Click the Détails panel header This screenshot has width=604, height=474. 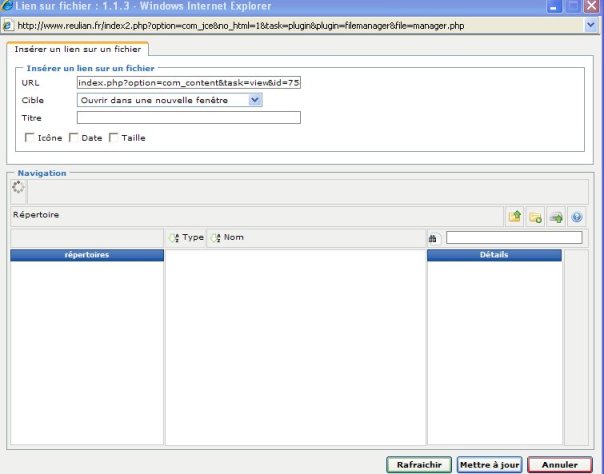coord(494,255)
